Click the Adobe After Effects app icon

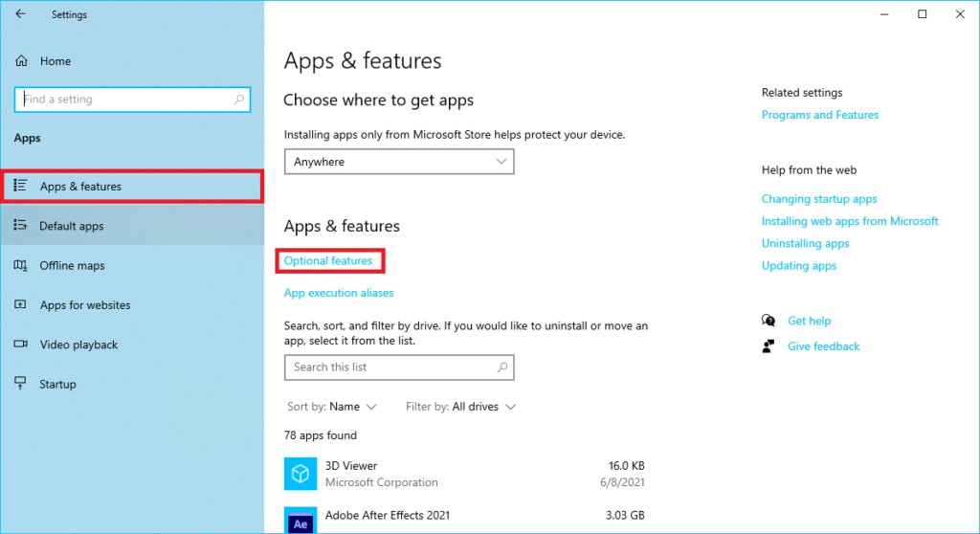click(300, 521)
